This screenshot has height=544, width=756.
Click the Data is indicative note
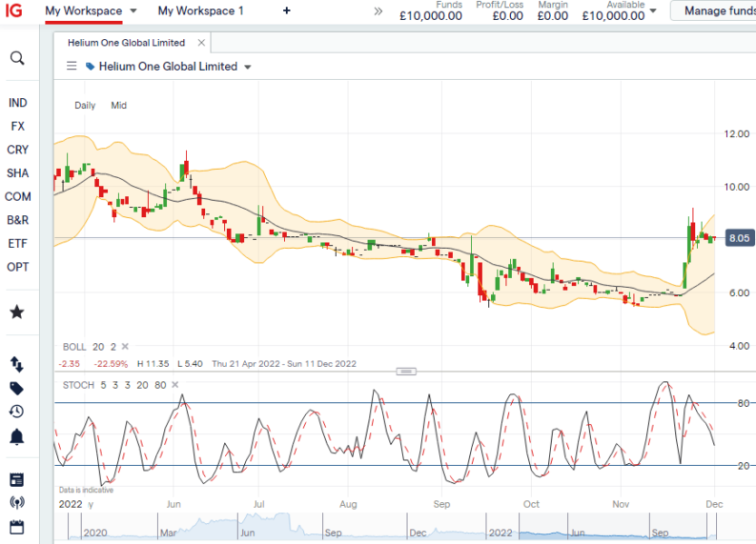point(87,490)
